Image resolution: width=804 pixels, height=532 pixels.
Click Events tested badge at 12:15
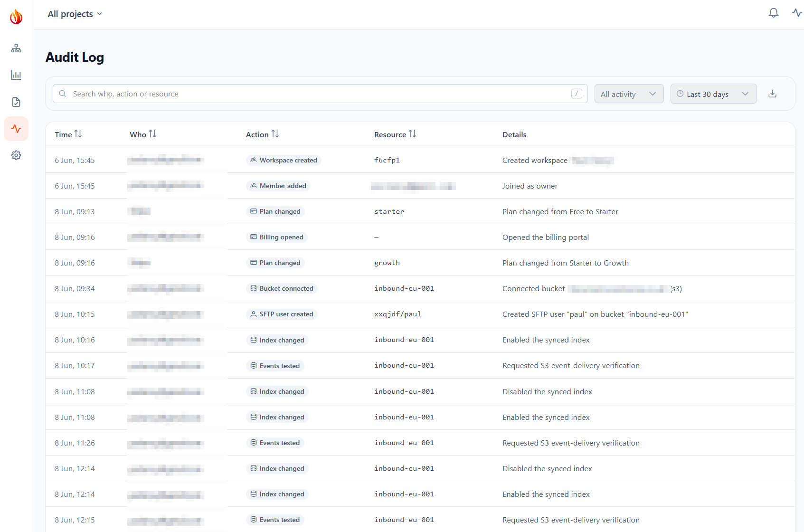275,520
